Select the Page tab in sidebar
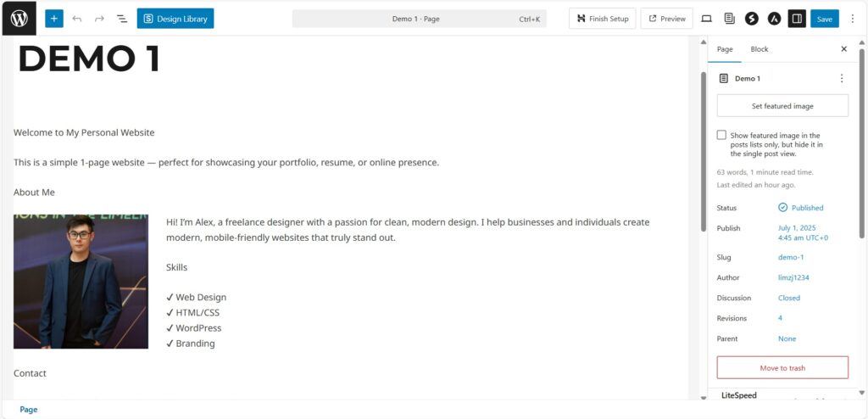This screenshot has width=868, height=419. click(x=725, y=49)
